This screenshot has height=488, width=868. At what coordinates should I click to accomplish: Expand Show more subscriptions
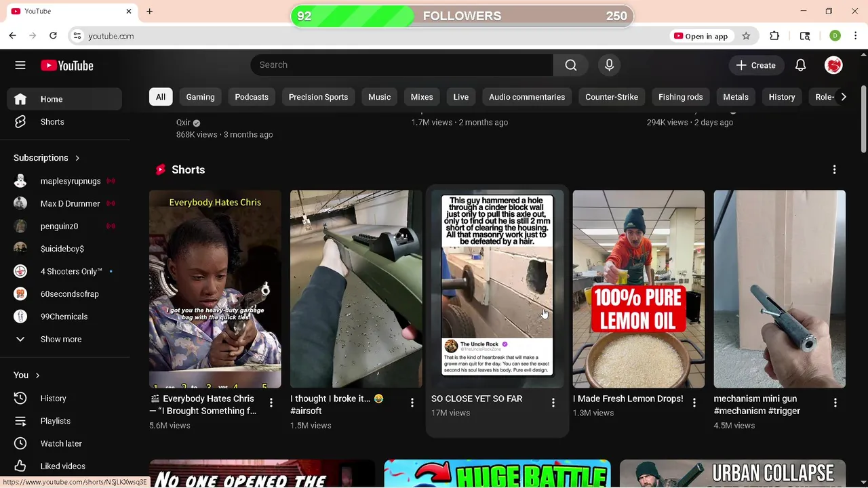point(65,339)
